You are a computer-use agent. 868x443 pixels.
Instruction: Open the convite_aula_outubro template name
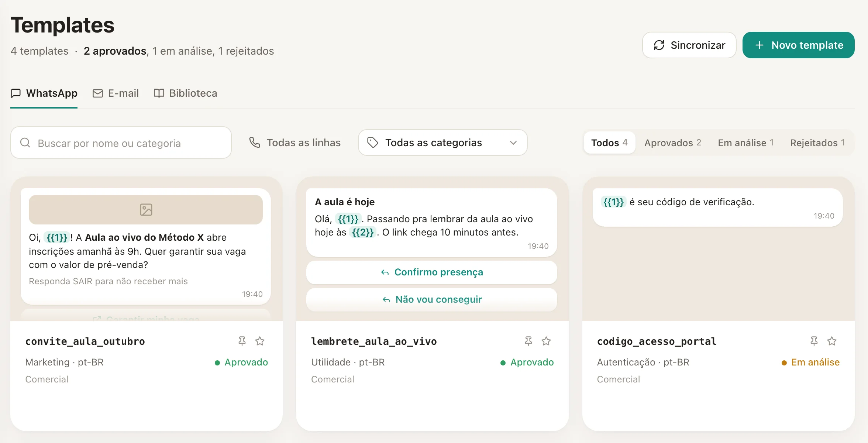point(85,341)
